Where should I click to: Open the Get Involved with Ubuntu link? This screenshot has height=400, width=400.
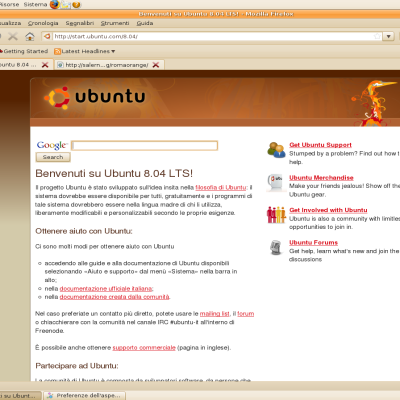pos(328,210)
